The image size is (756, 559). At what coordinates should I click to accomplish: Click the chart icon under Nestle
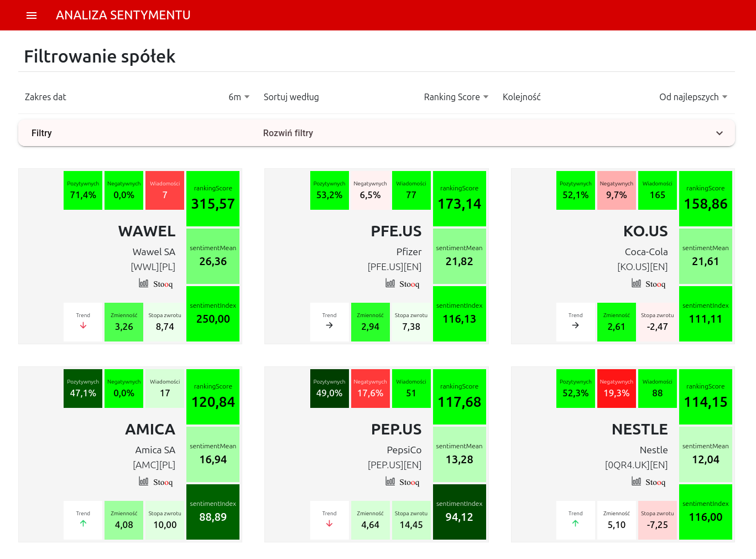point(637,481)
